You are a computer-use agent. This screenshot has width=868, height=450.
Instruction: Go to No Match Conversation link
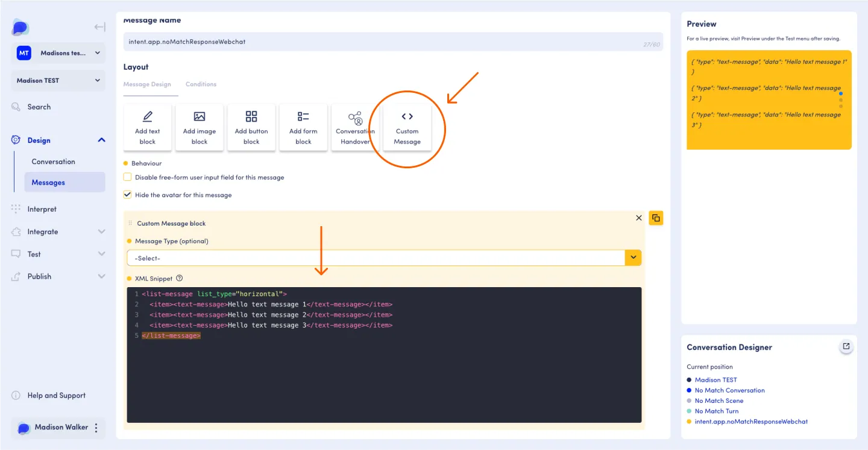pos(730,390)
